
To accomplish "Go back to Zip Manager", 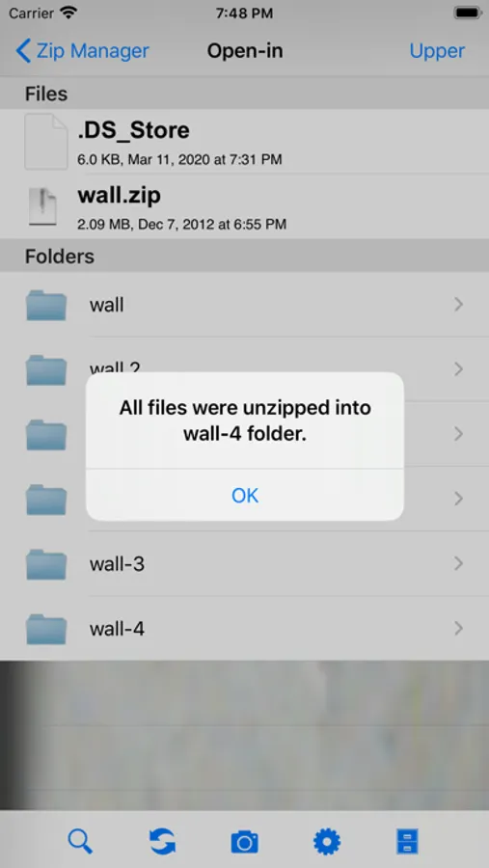I will point(82,51).
